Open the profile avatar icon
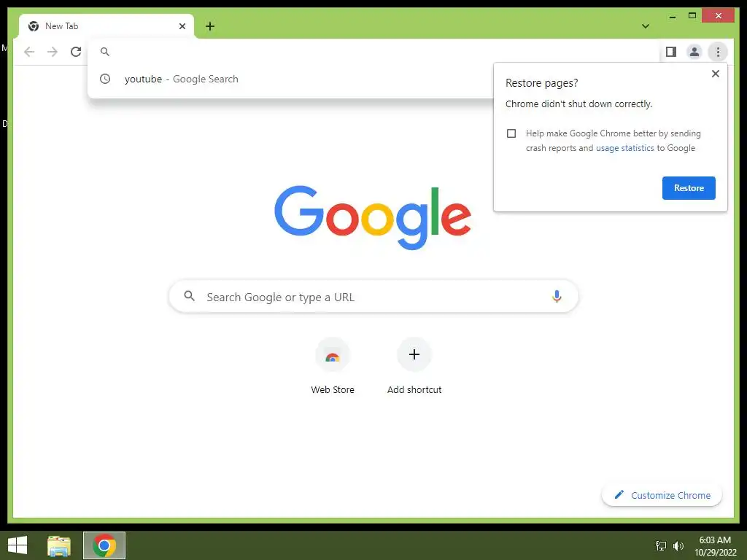This screenshot has height=560, width=747. point(694,52)
